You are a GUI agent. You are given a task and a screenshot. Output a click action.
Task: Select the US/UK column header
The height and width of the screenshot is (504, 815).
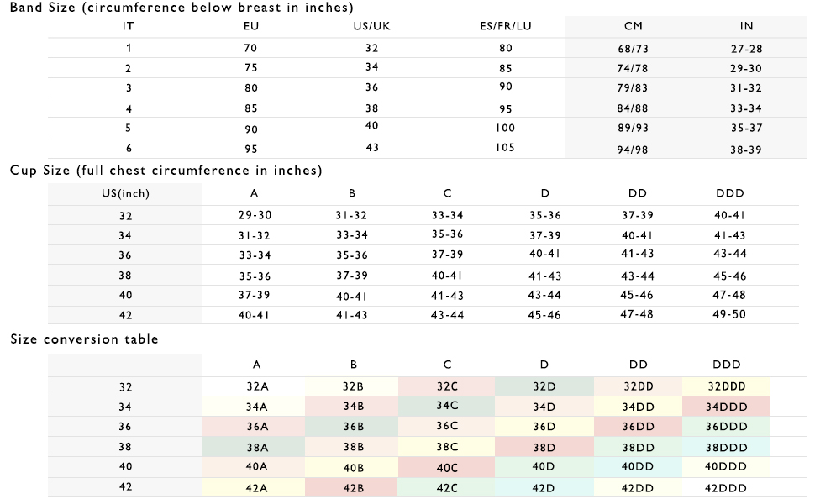click(x=372, y=26)
